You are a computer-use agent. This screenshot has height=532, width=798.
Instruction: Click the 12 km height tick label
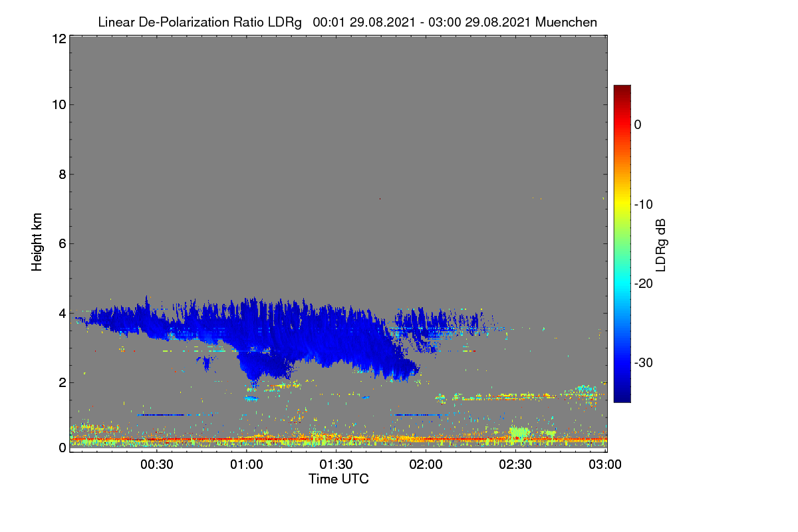point(58,39)
